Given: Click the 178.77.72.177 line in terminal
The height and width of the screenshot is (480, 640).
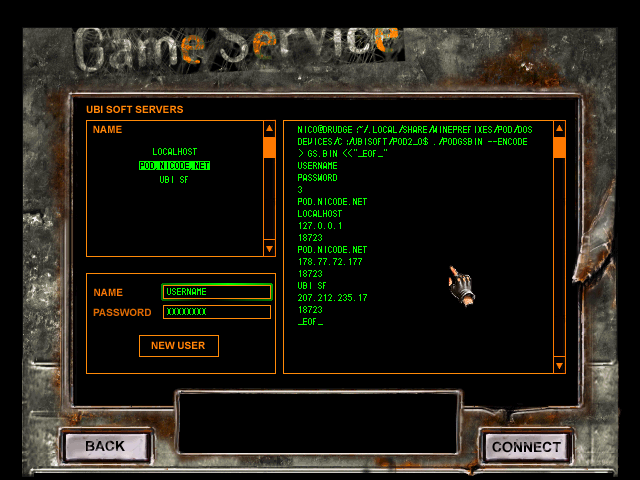Looking at the screenshot, I should [330, 262].
